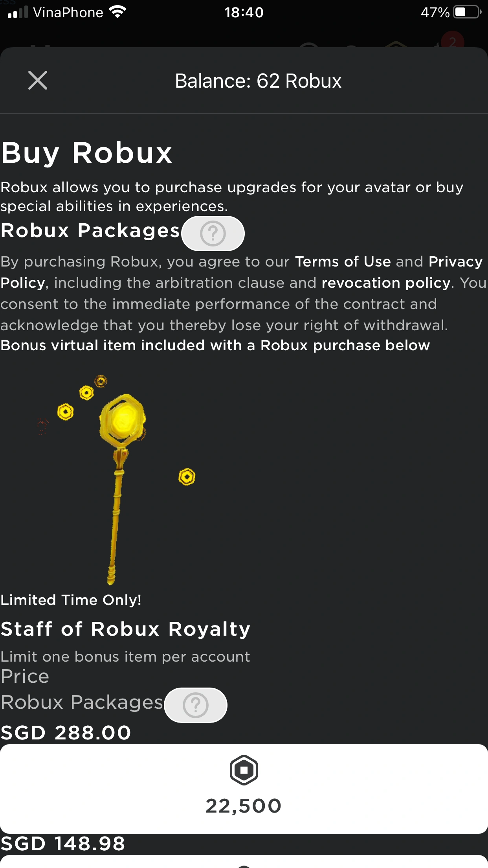Tap the battery indicator icon
The width and height of the screenshot is (488, 868).
467,12
